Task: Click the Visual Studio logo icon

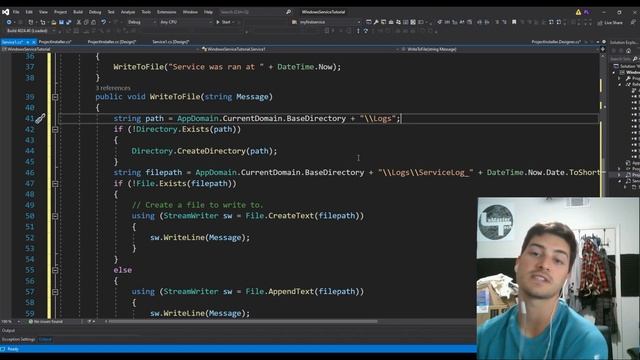Action: point(5,12)
